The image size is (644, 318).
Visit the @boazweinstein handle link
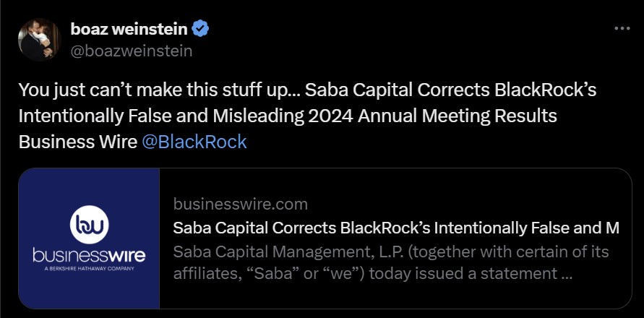[132, 51]
